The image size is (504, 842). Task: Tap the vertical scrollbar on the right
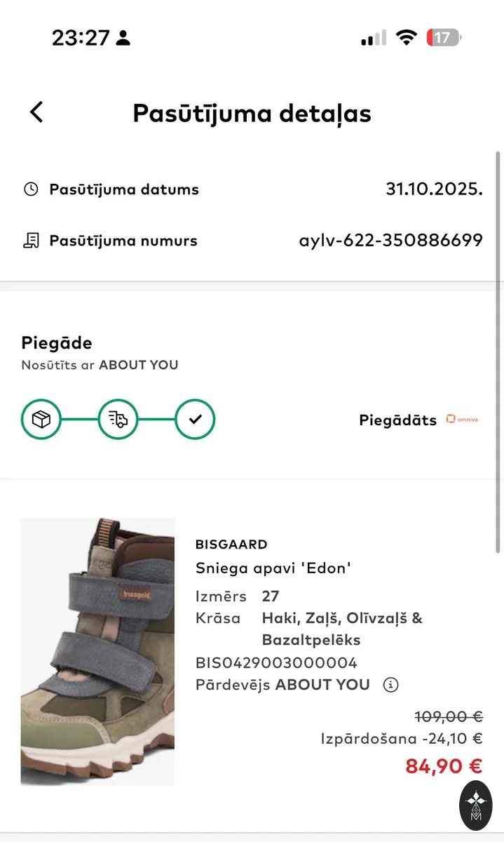point(498,351)
